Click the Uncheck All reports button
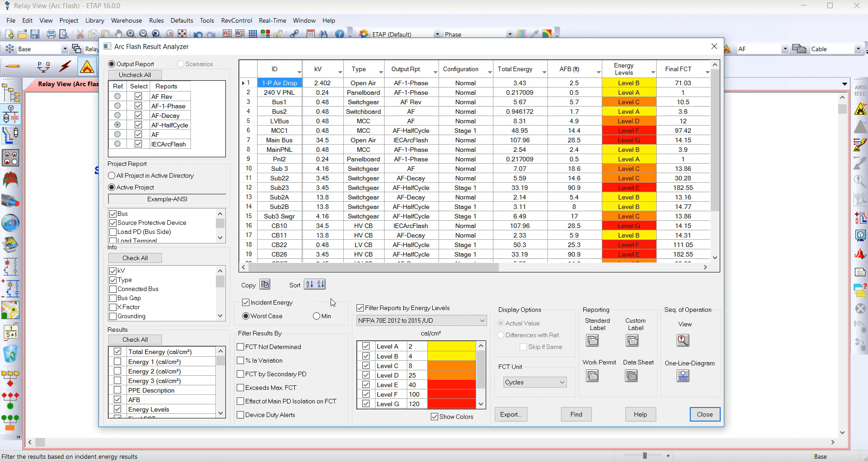The image size is (868, 461). point(135,75)
